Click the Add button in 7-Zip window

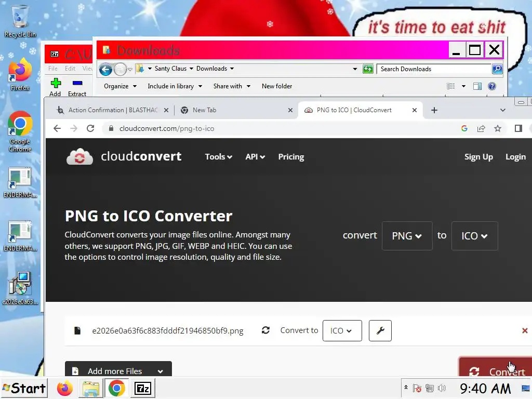[x=55, y=87]
